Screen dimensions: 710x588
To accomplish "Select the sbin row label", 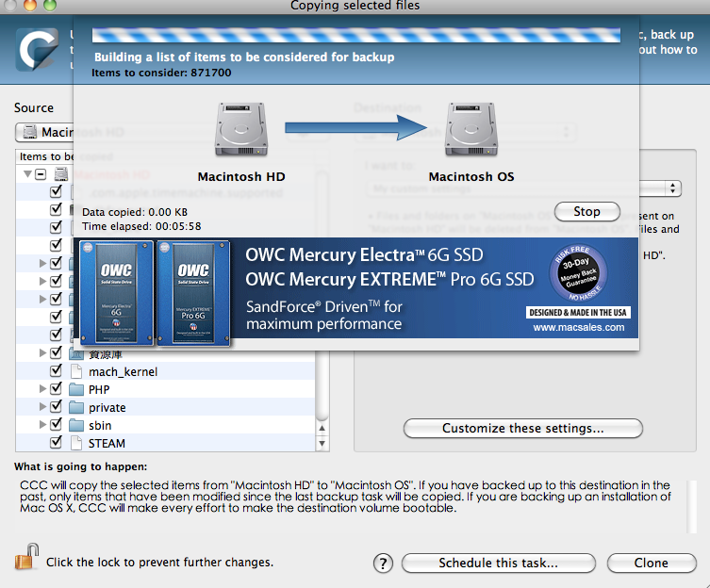I will (x=100, y=426).
